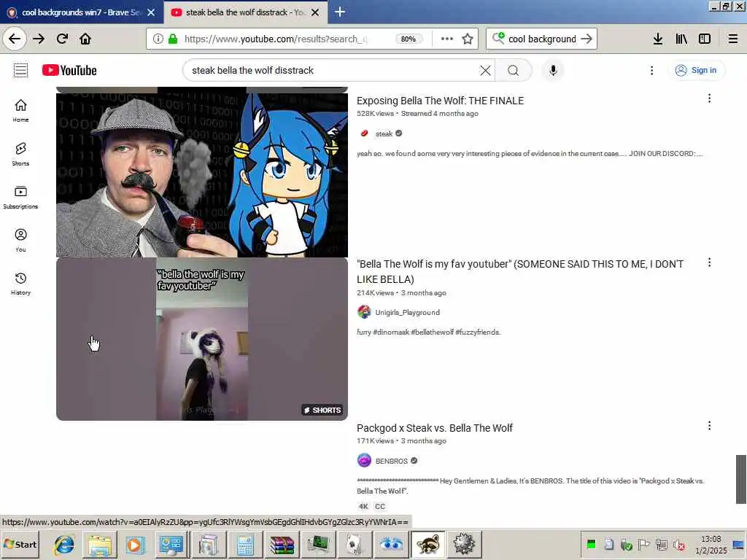Screen dimensions: 747x560
Task: Go to the YouTube logo home link
Action: coord(69,70)
